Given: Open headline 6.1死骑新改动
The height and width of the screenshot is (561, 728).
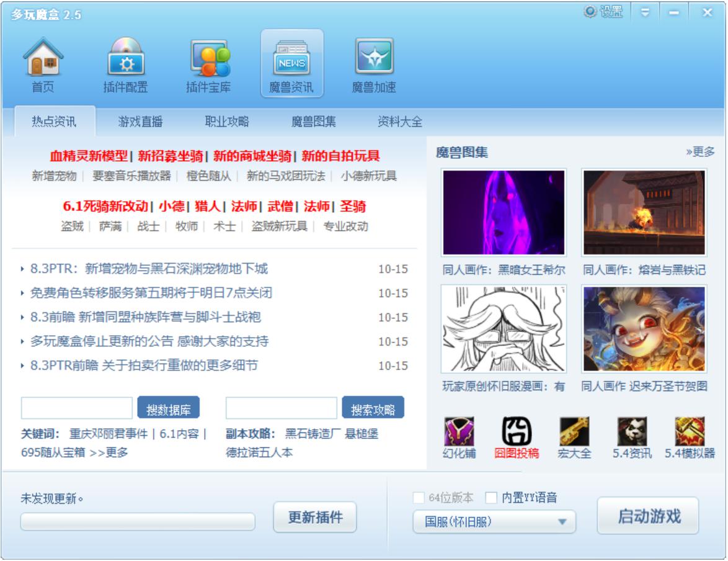Looking at the screenshot, I should [105, 206].
